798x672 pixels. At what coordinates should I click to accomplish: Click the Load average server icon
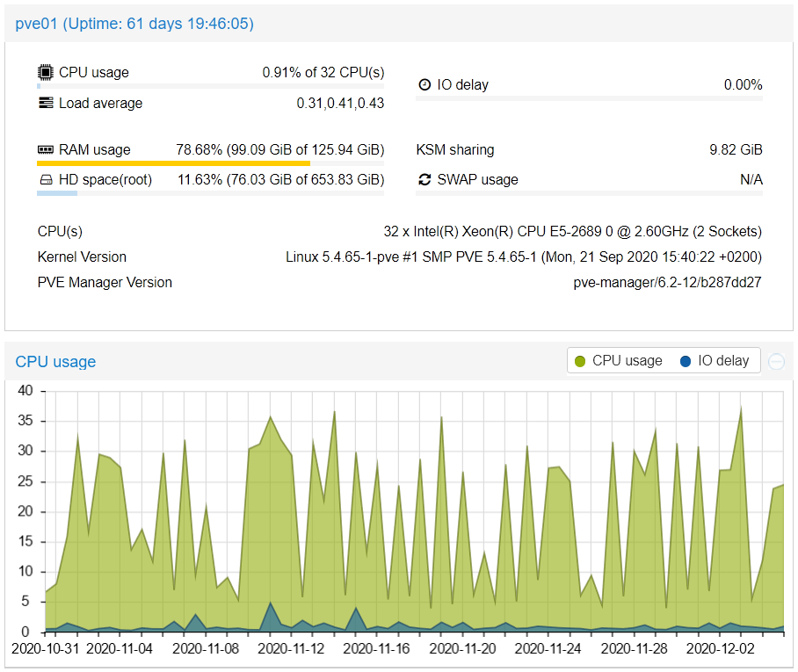(x=46, y=103)
